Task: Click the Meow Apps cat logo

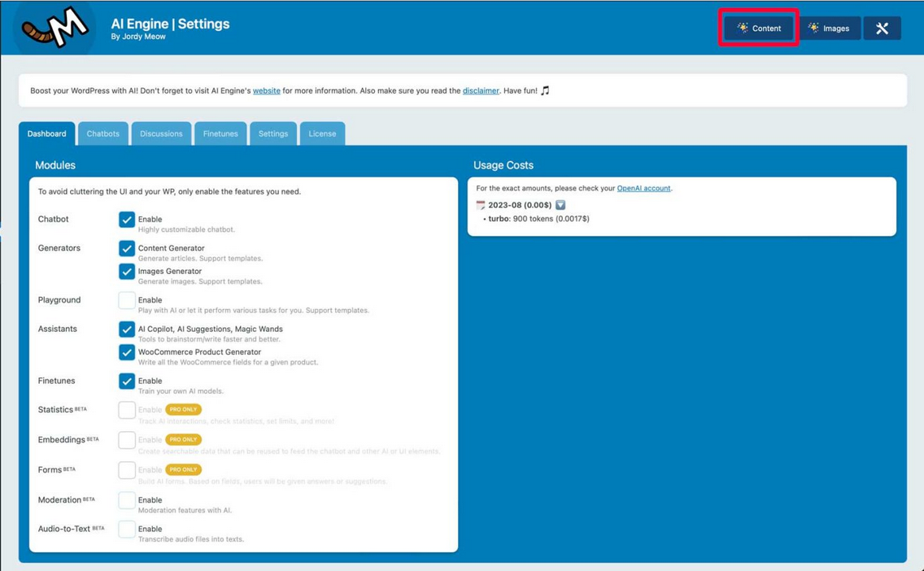Action: pos(55,28)
